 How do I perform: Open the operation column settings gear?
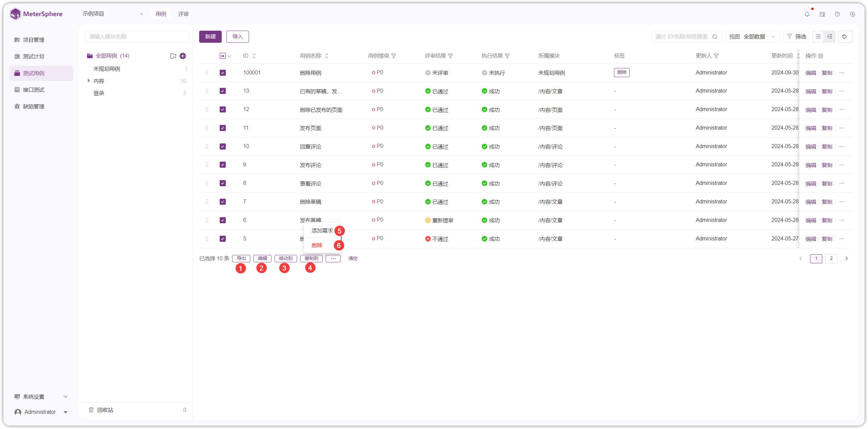pyautogui.click(x=821, y=56)
